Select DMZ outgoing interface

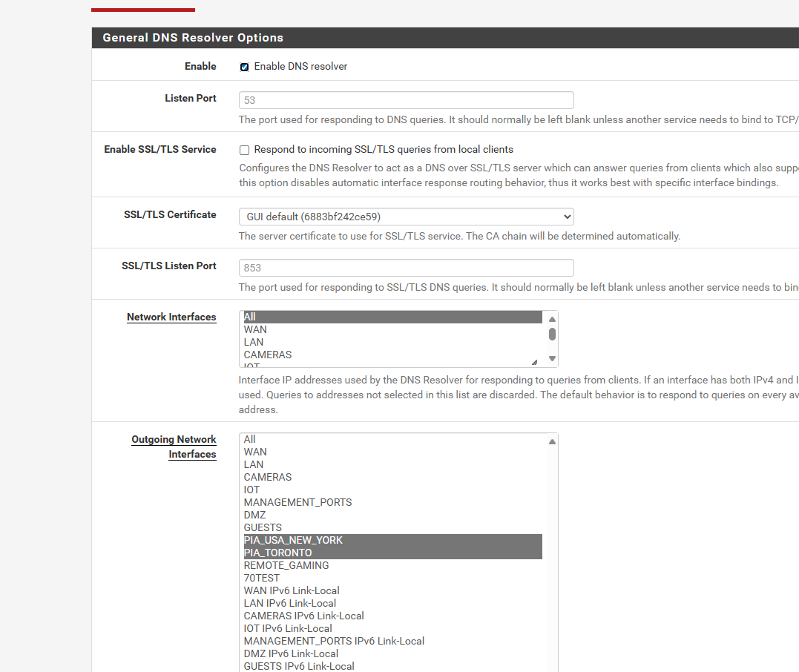(x=393, y=515)
